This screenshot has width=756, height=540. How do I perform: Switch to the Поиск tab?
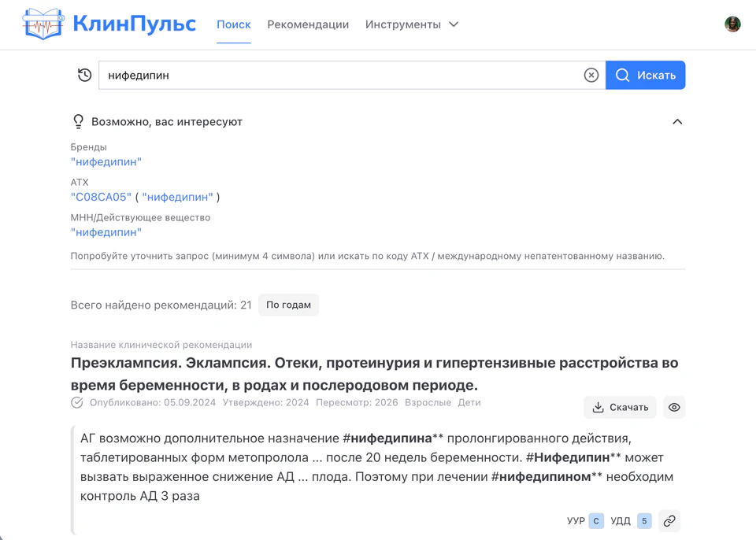(x=234, y=24)
